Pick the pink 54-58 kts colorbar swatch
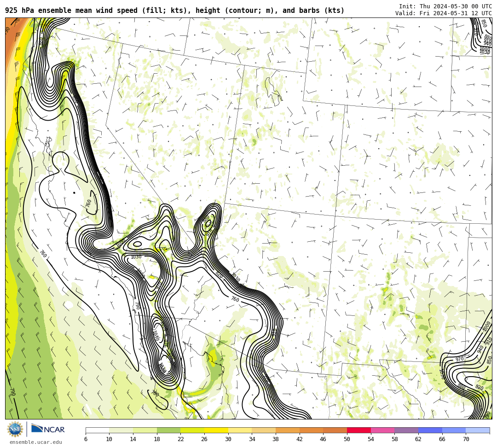 click(x=382, y=430)
